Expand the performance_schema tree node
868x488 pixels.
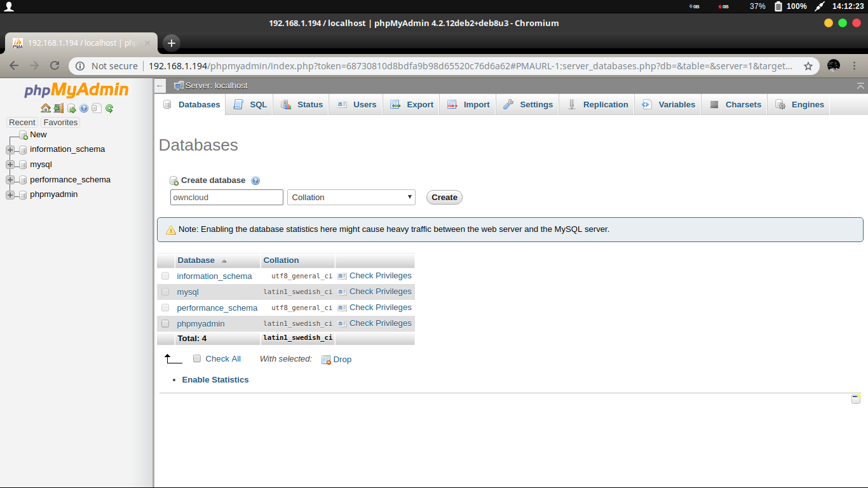(10, 180)
